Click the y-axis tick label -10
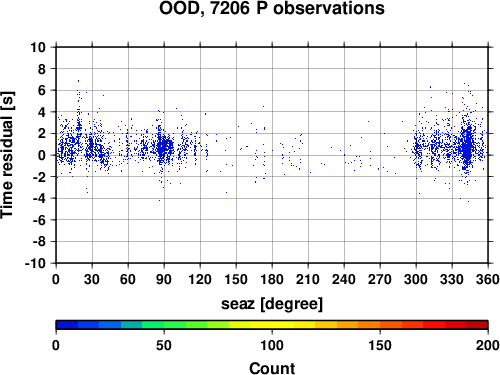Image resolution: width=500 pixels, height=375 pixels. (x=35, y=263)
